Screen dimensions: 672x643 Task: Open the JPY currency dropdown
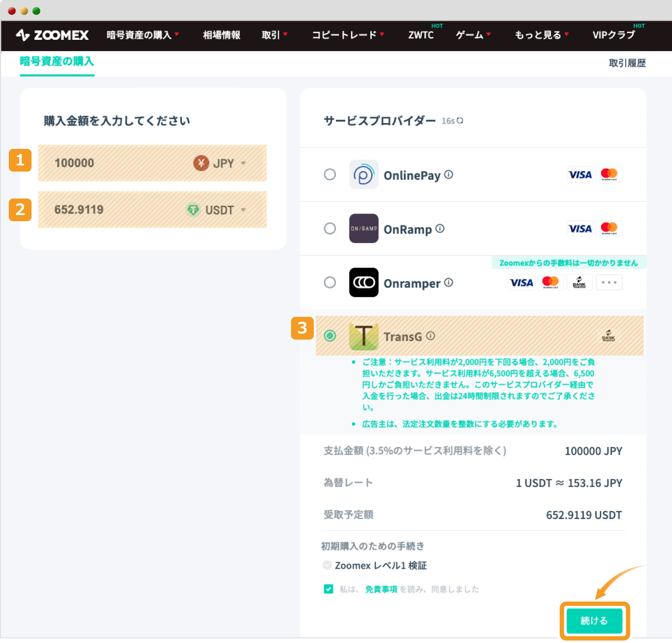222,163
